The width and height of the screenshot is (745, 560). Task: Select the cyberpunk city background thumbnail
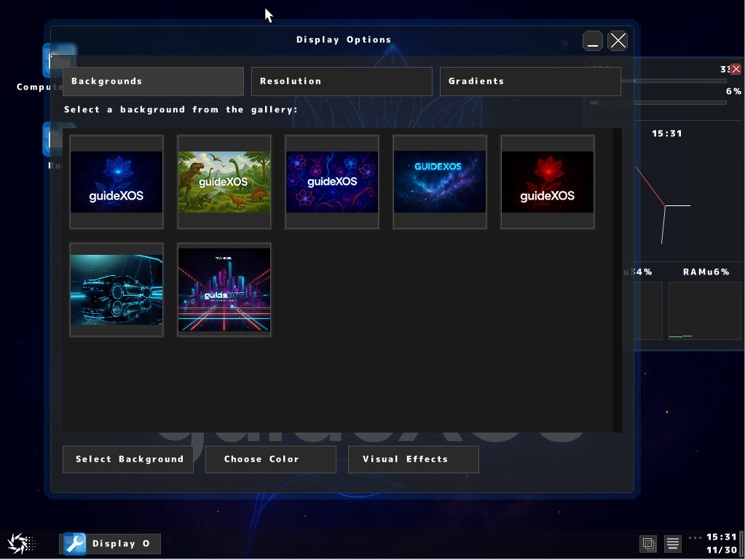tap(224, 289)
